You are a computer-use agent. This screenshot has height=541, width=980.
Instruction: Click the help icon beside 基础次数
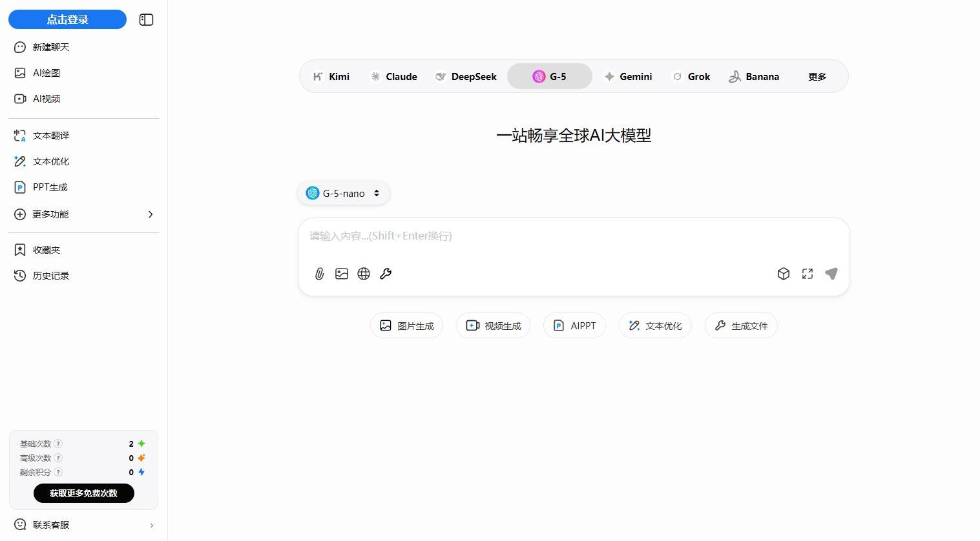click(58, 444)
